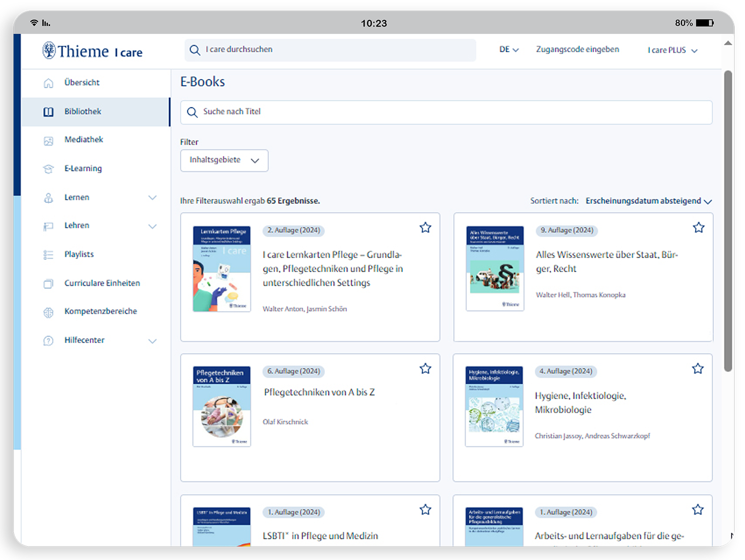745x560 pixels.
Task: Click Staat, Bürger, Recht book cover
Action: click(x=495, y=269)
